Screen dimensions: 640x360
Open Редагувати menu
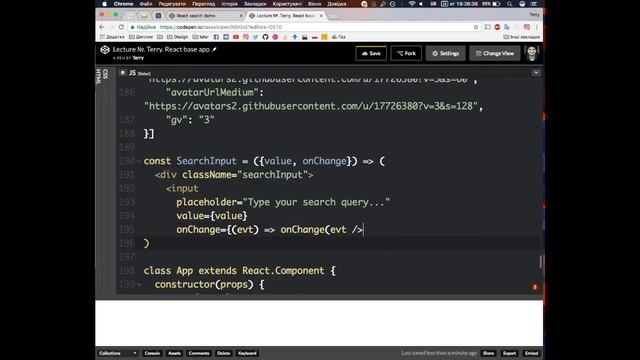(172, 4)
